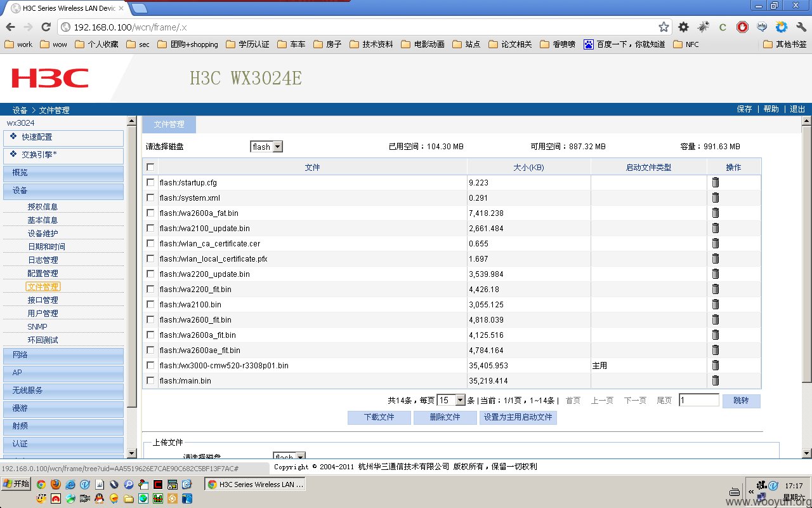Screen dimensions: 812x508
Task: Click trash icon for flash:/main.bin
Action: [716, 380]
